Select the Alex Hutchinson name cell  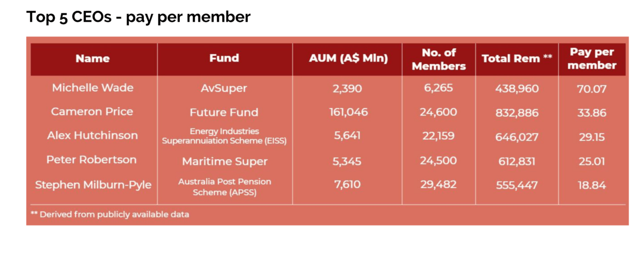(92, 136)
